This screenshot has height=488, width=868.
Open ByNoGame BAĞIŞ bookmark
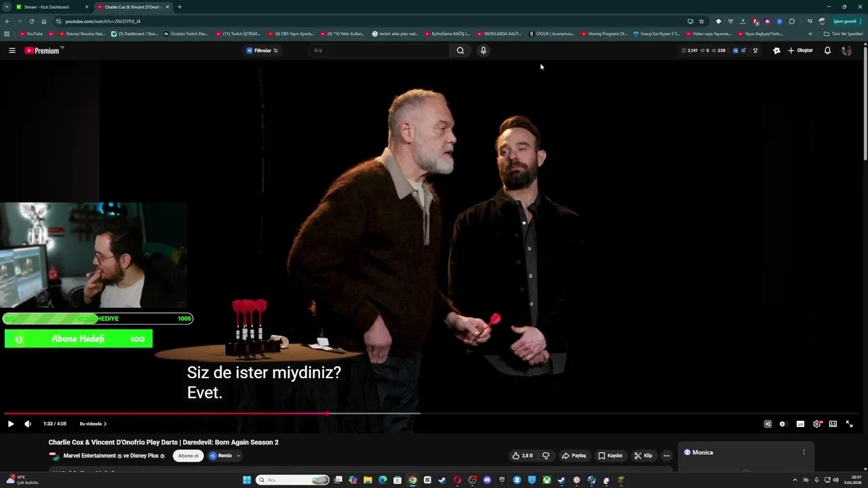pyautogui.click(x=447, y=33)
